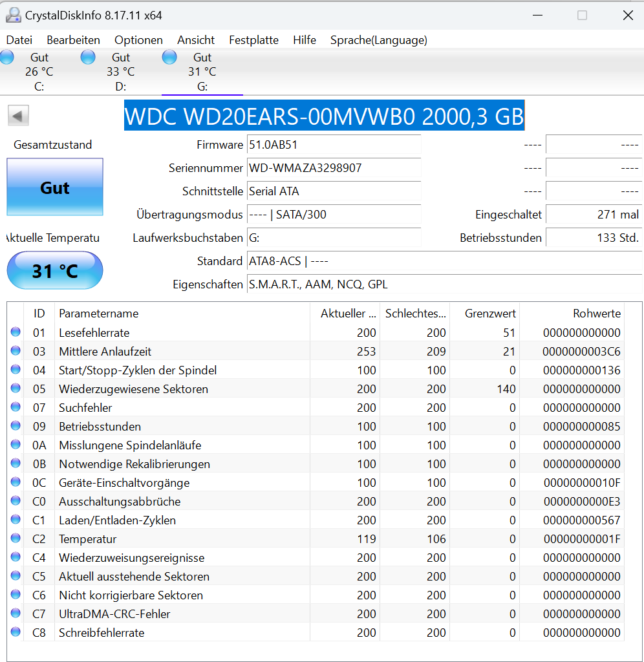Viewport: 644px width, 662px height.
Task: Click status orb for Wiederzuweisungsereignisse
Action: coord(16,557)
